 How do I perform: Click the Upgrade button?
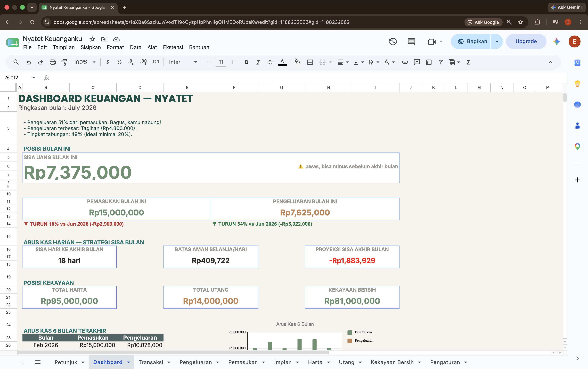pyautogui.click(x=526, y=41)
